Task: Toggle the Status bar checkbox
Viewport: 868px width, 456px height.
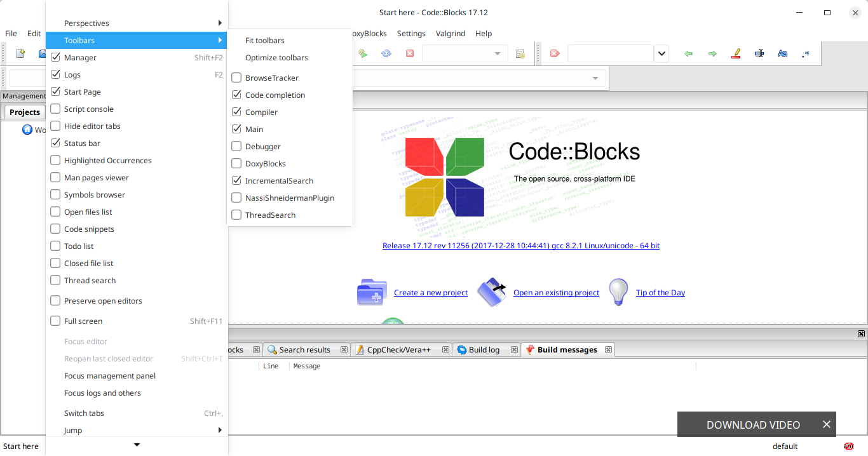Action: 55,143
